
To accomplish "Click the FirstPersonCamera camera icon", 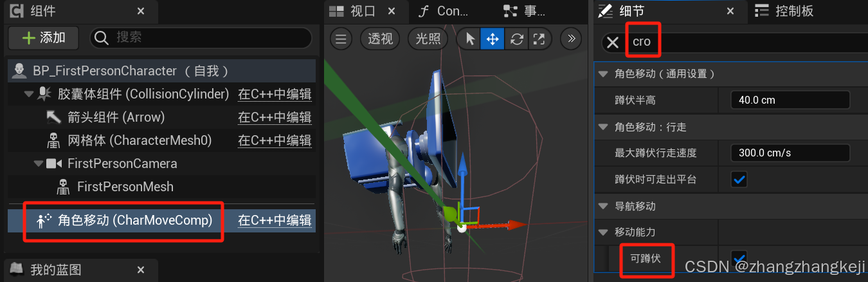I will pos(54,164).
